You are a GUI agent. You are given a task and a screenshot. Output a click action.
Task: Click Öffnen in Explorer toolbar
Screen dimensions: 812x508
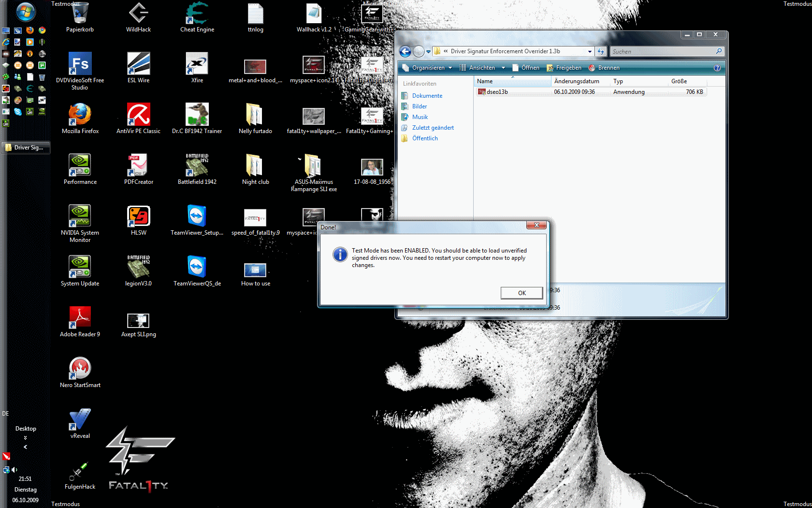coord(526,68)
